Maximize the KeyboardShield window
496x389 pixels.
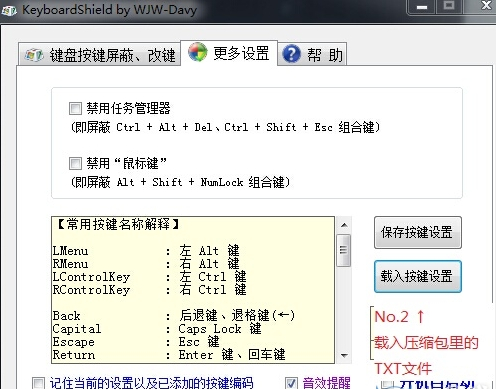tap(449, 6)
